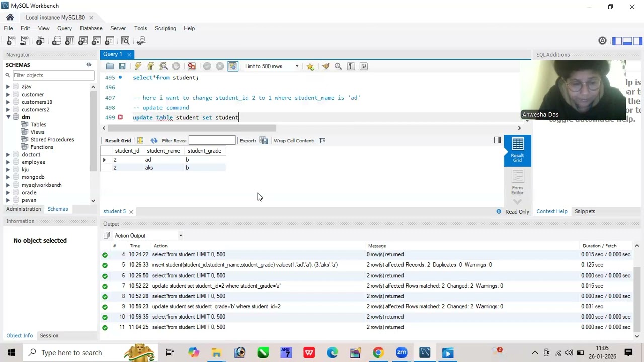644x362 pixels.
Task: Open an SQL script file in a new tab
Action: [24, 41]
